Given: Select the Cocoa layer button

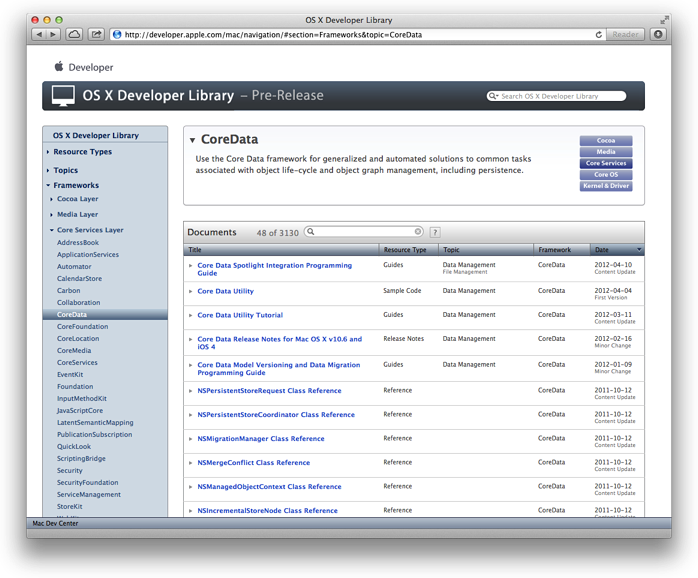Looking at the screenshot, I should point(606,141).
